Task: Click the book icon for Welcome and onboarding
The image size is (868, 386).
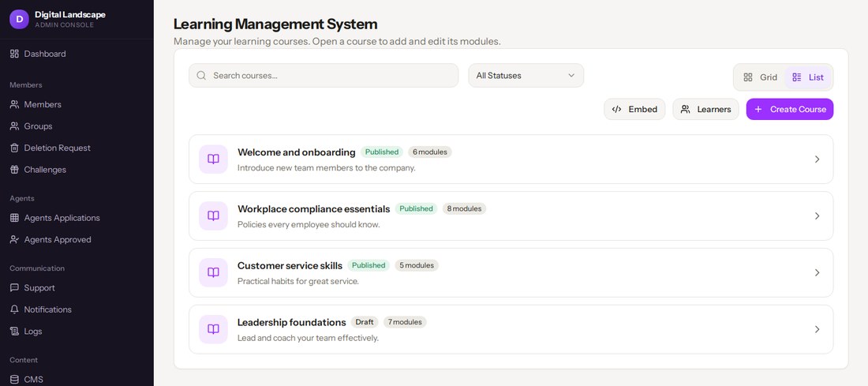Action: pos(213,159)
